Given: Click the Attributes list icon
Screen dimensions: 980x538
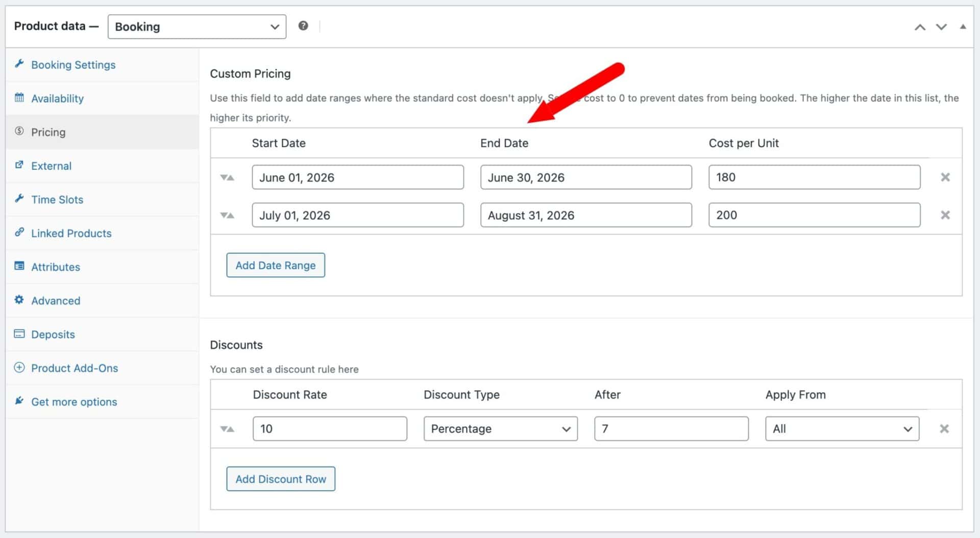Looking at the screenshot, I should [19, 265].
